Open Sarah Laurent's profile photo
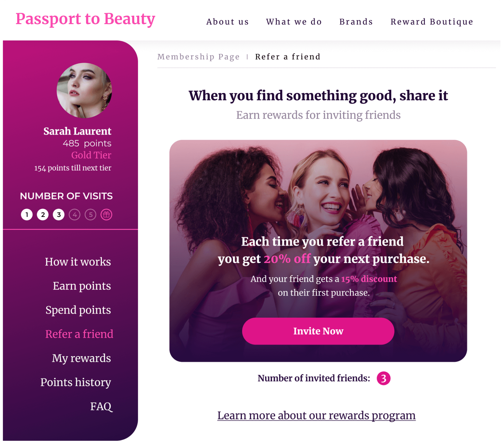The image size is (504, 441). pos(84,91)
